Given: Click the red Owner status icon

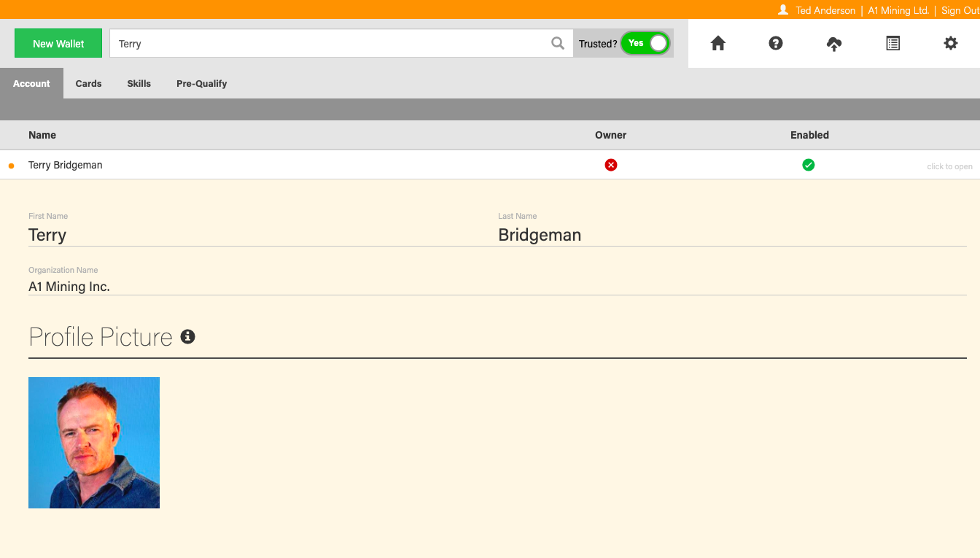Looking at the screenshot, I should coord(611,165).
